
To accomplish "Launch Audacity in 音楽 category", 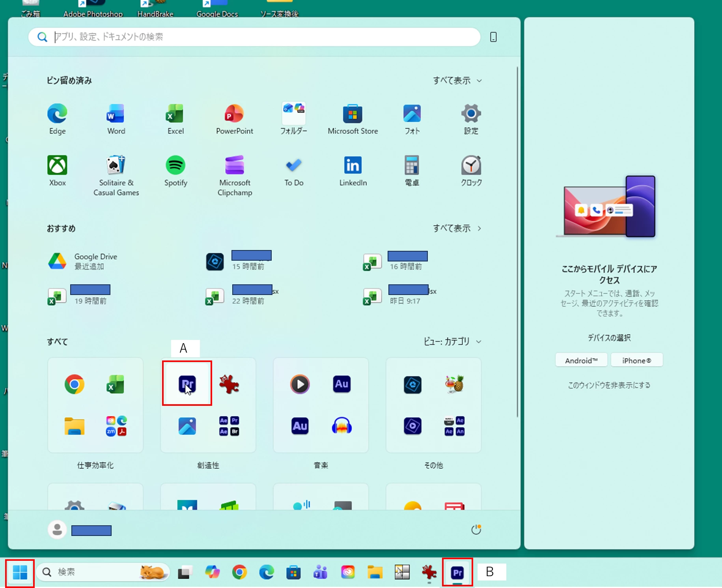I will click(x=341, y=426).
